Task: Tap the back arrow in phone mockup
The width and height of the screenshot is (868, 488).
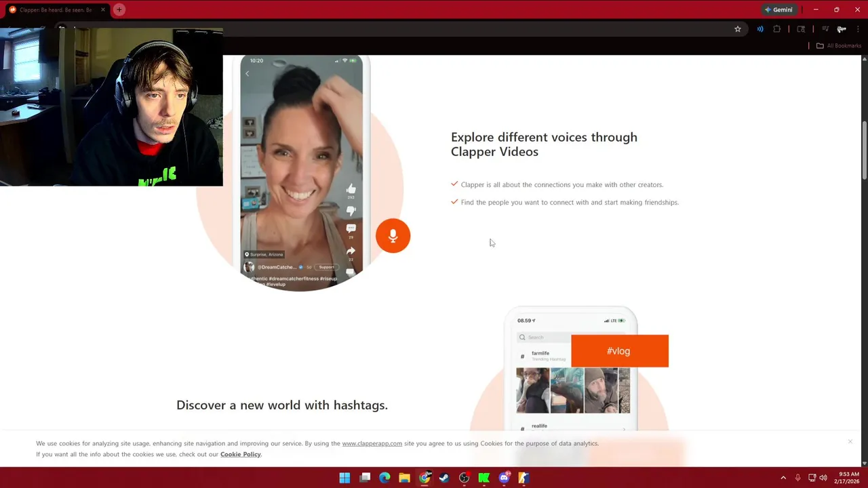Action: point(248,73)
